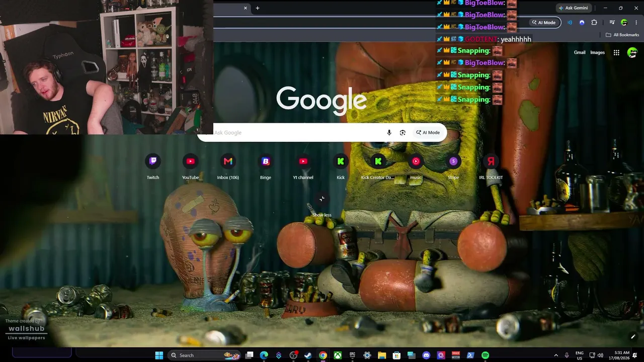Open the Chrome three-dot menu
The height and width of the screenshot is (362, 644).
[636, 23]
